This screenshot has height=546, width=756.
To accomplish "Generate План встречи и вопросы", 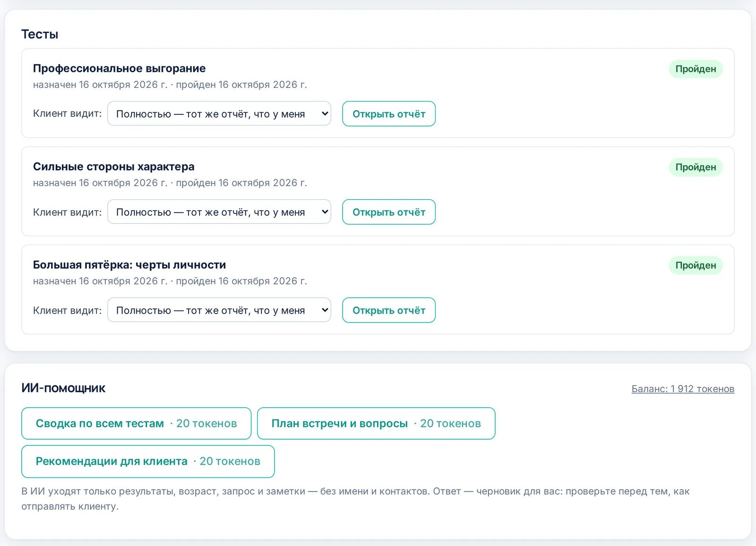I will point(376,423).
